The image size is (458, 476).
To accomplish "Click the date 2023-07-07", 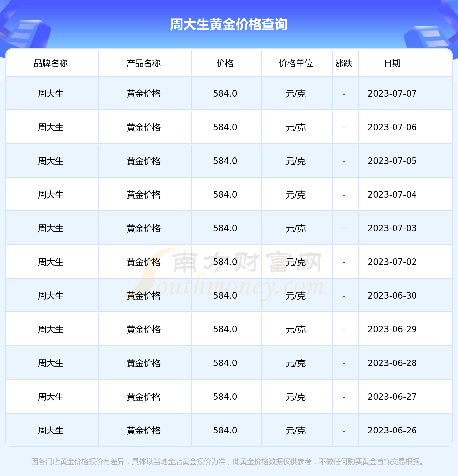I will click(x=392, y=94).
